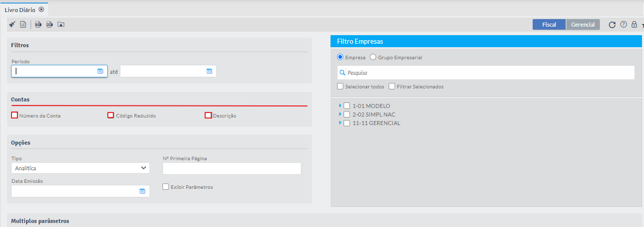Expand the 1-01 MODELO tree node
The width and height of the screenshot is (644, 227).
[340, 105]
